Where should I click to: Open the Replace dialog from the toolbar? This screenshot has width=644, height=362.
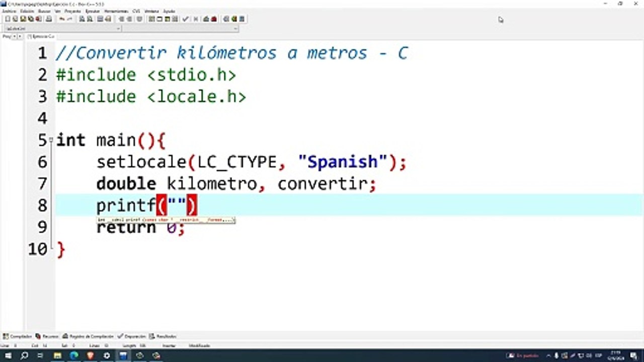(90, 19)
